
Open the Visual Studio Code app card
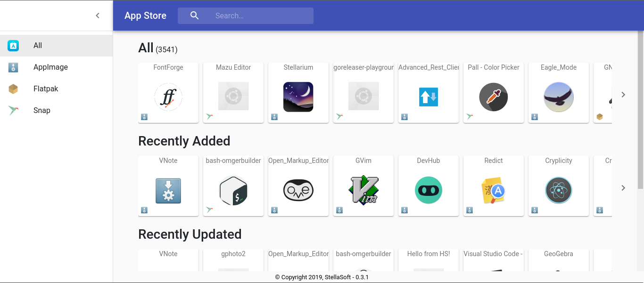point(493,260)
